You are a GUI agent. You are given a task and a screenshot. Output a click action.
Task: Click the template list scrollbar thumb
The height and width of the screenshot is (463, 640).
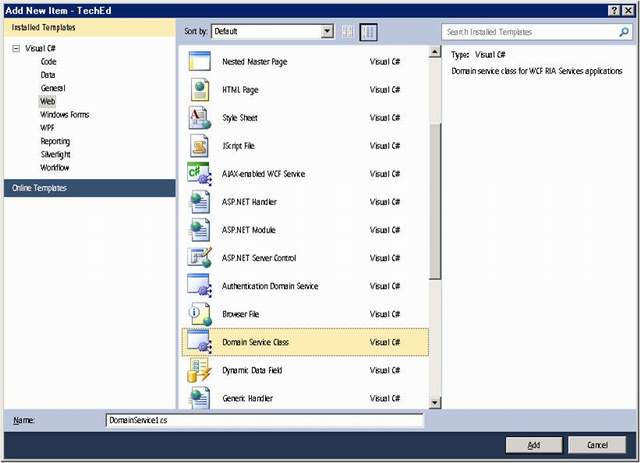tap(435, 201)
